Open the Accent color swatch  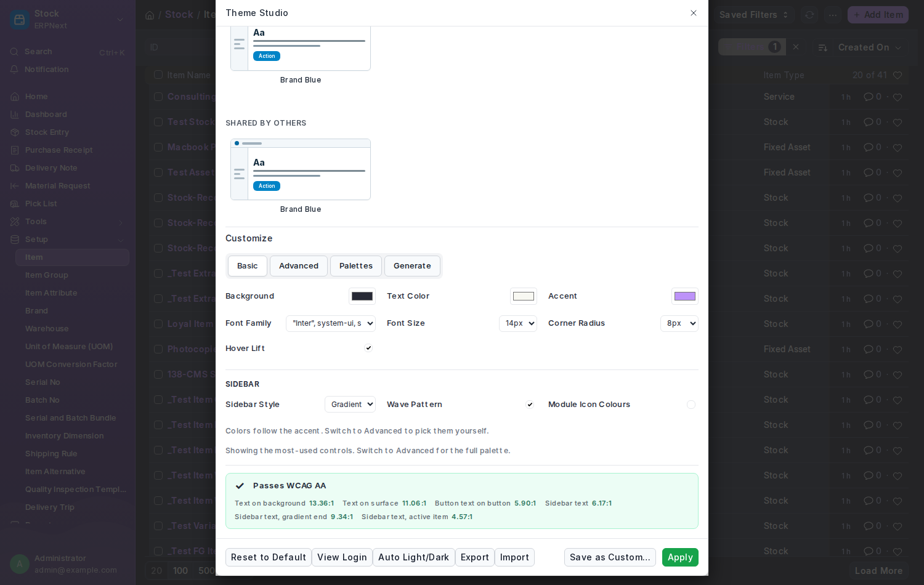pos(685,296)
